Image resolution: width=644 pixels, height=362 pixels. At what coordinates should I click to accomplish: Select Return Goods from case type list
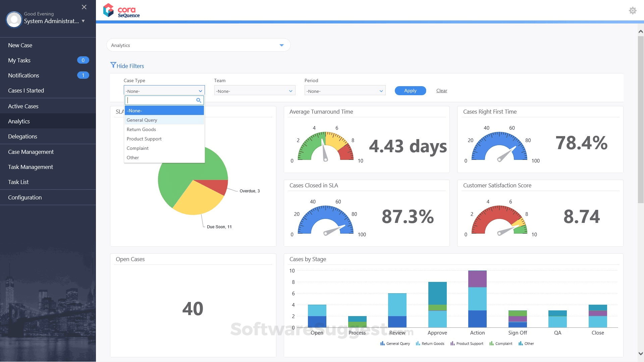(141, 129)
